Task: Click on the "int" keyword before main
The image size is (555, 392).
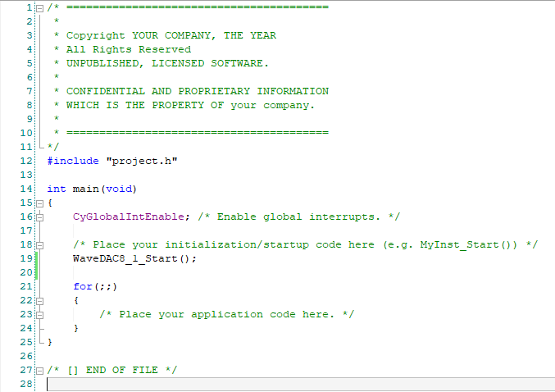Action: (x=57, y=189)
